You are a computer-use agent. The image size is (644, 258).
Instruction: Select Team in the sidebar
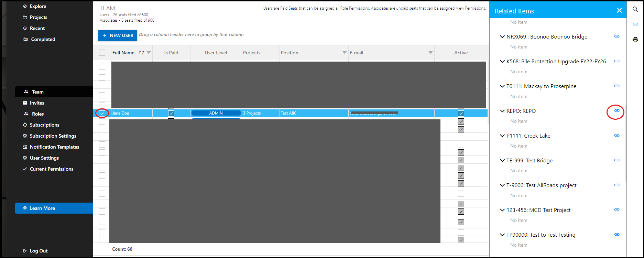54,92
